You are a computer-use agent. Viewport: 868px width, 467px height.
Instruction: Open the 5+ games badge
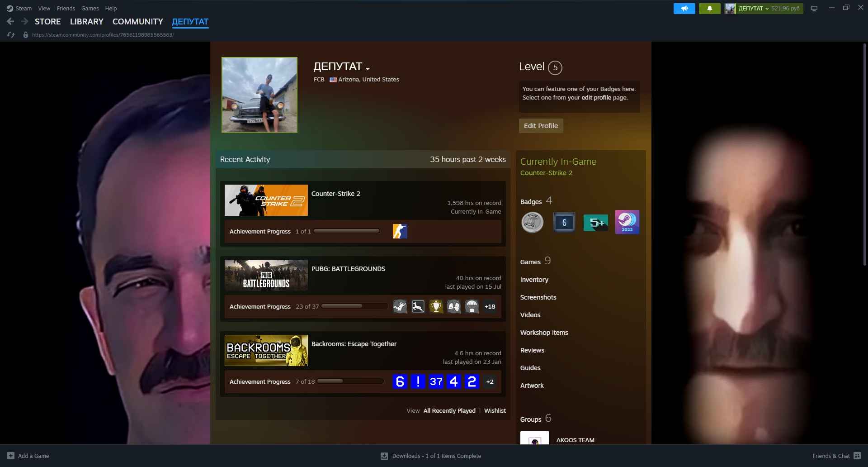click(596, 222)
